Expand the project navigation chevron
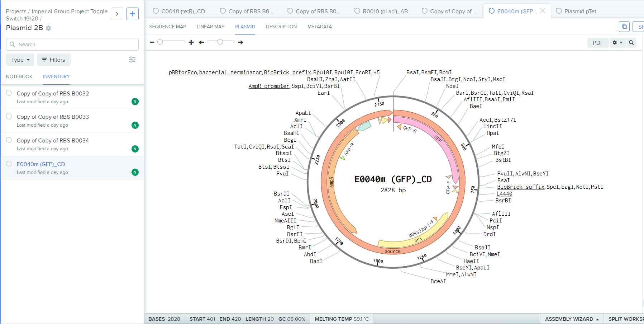 click(x=117, y=14)
